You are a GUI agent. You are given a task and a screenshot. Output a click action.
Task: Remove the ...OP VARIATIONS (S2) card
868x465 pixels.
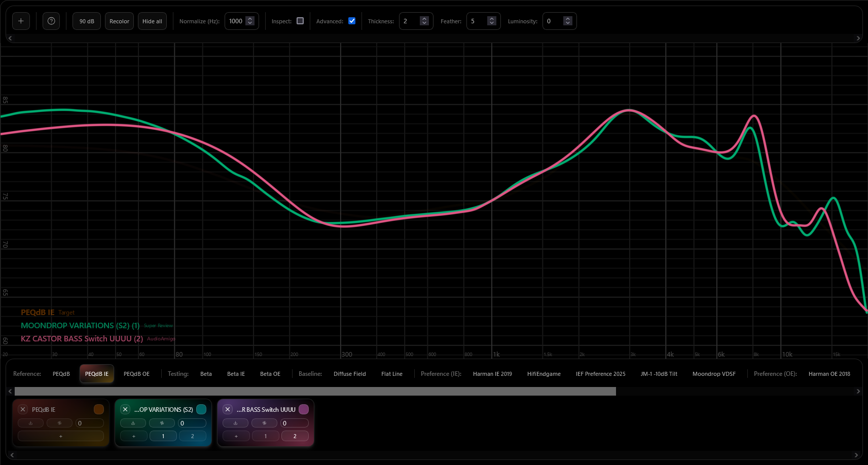point(125,409)
